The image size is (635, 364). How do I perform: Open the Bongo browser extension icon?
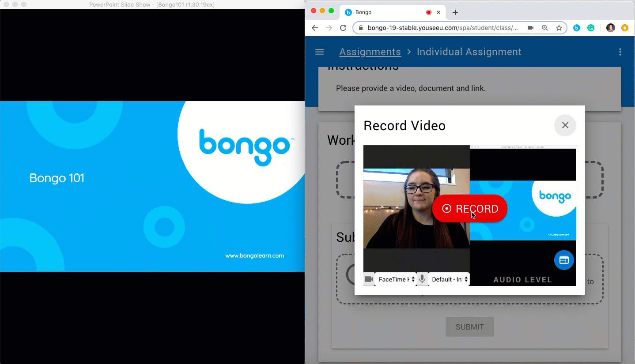coord(576,28)
